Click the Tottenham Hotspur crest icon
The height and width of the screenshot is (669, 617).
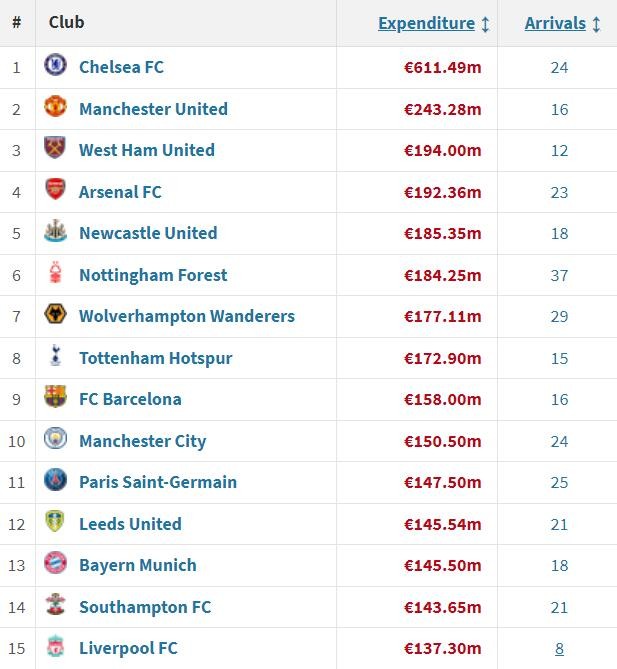point(56,357)
